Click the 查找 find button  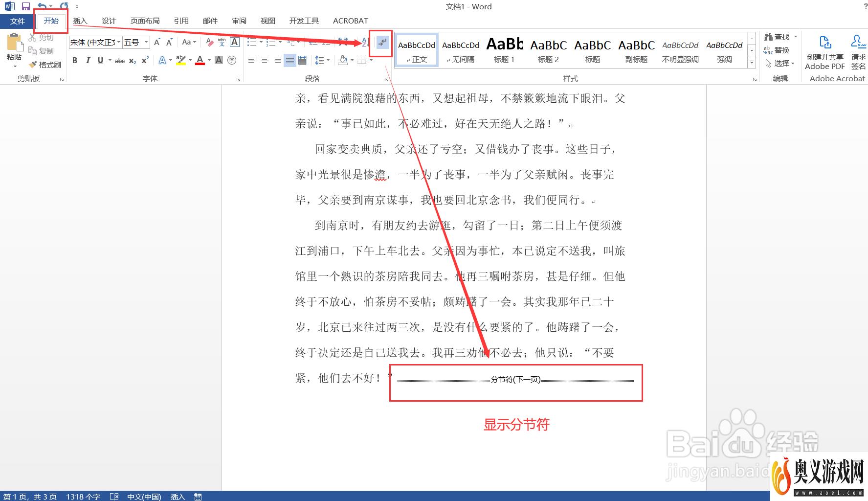(x=780, y=37)
